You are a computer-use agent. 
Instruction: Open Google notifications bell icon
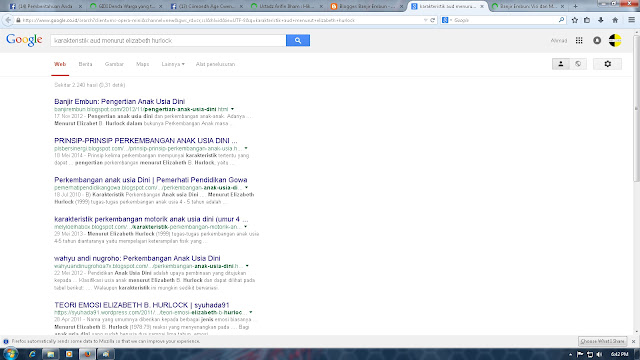coord(597,40)
